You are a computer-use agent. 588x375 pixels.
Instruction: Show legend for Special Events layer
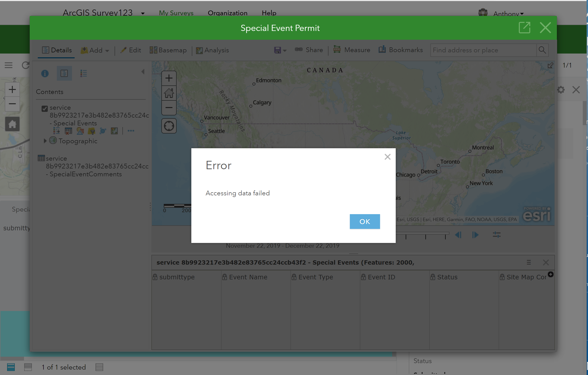[57, 131]
